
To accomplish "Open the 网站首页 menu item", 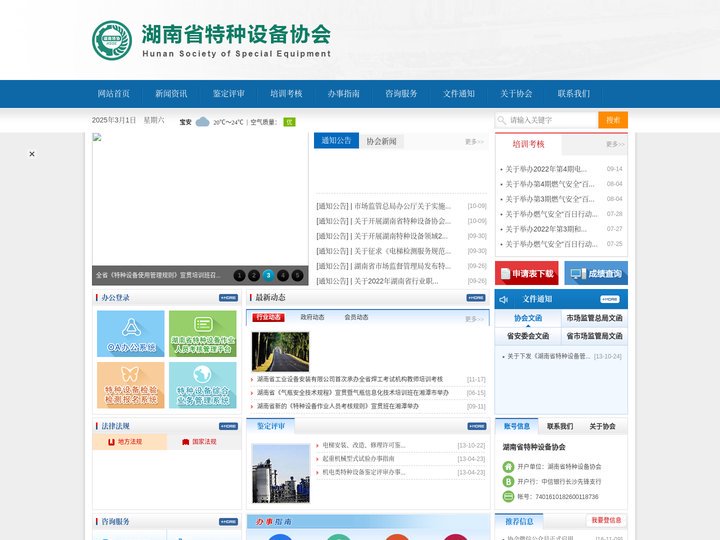I will pyautogui.click(x=113, y=94).
